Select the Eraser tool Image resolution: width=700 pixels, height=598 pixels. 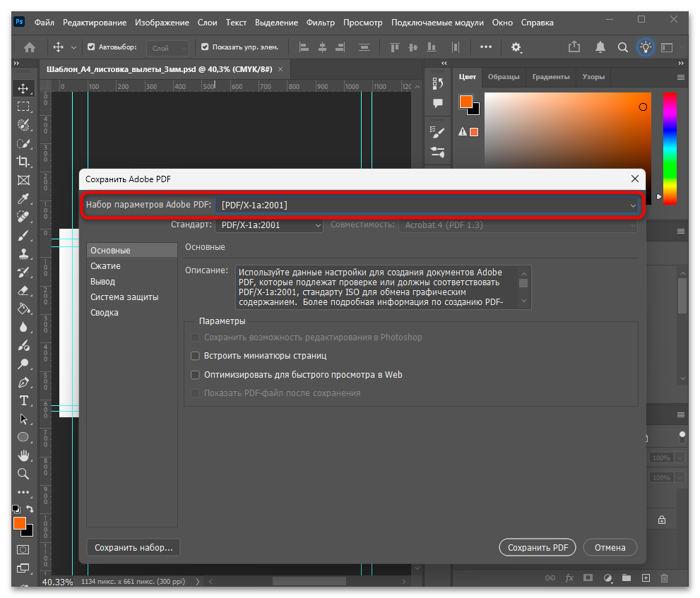[x=23, y=291]
